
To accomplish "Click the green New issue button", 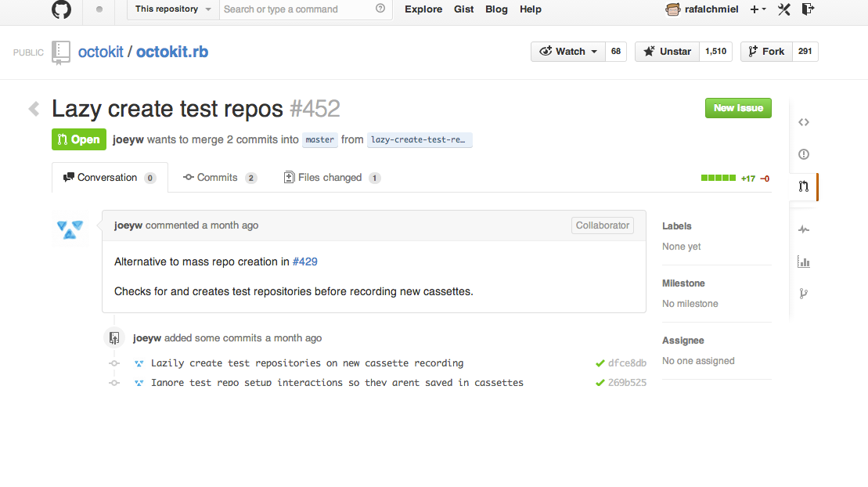I will coord(738,108).
